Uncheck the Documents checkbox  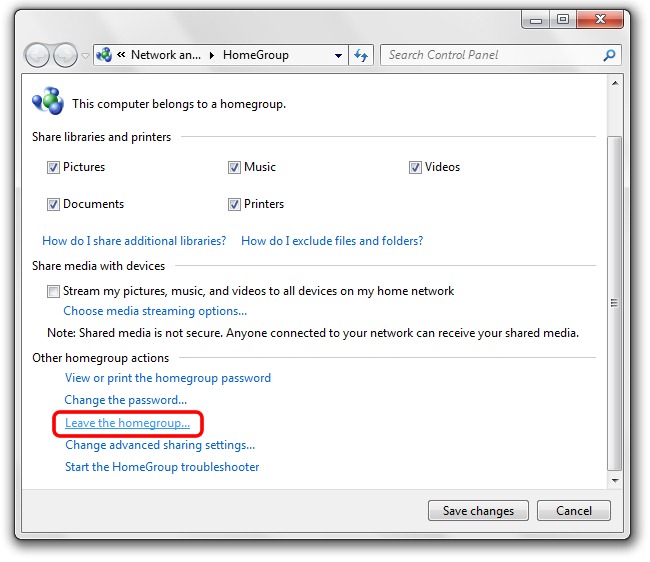[x=53, y=204]
